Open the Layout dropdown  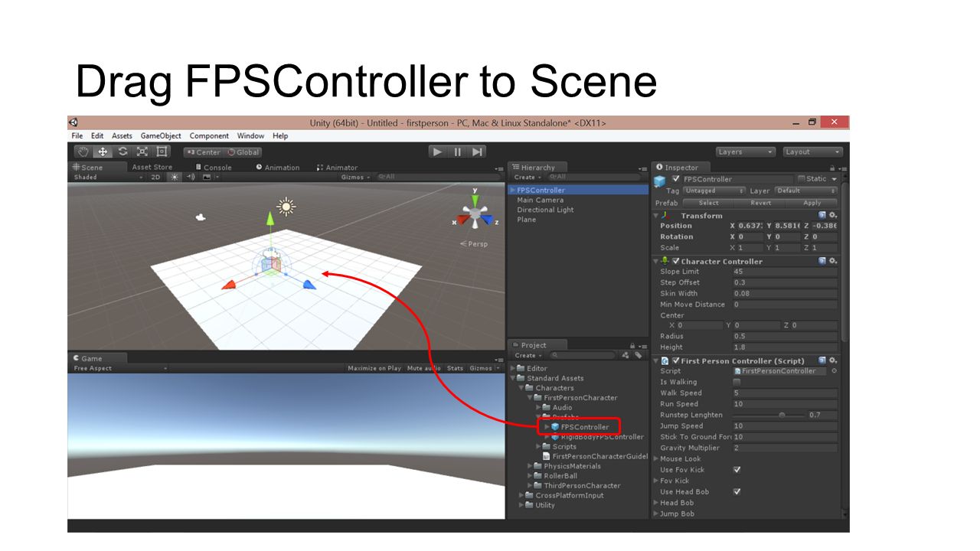[813, 152]
